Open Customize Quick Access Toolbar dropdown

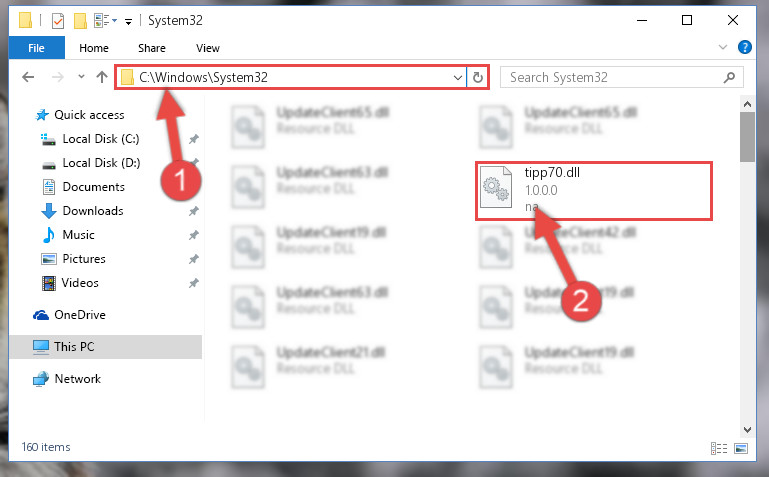coord(128,22)
